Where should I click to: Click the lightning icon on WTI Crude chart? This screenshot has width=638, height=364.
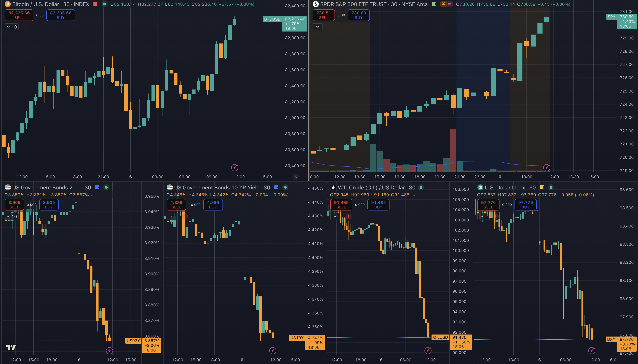(428, 351)
